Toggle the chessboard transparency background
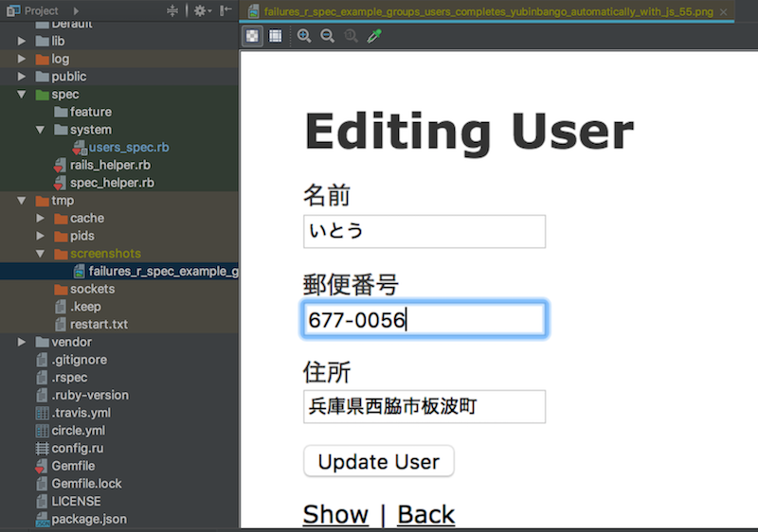The width and height of the screenshot is (758, 532). point(253,36)
